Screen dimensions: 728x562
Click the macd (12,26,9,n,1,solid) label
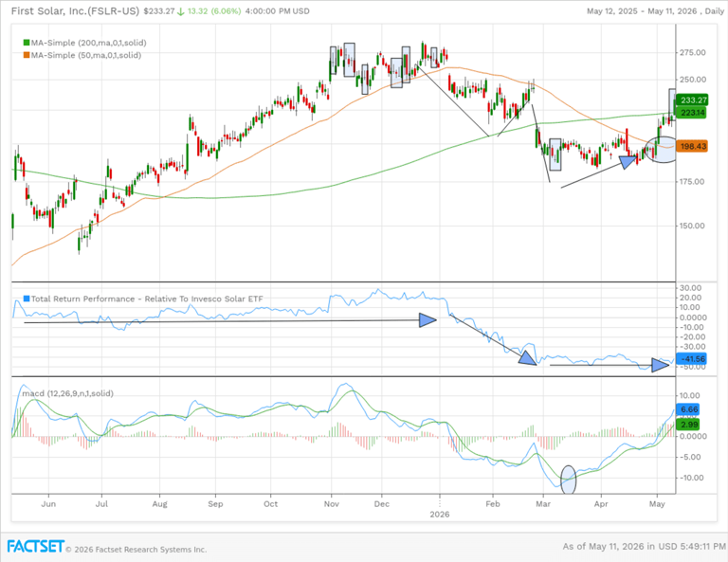(x=68, y=393)
